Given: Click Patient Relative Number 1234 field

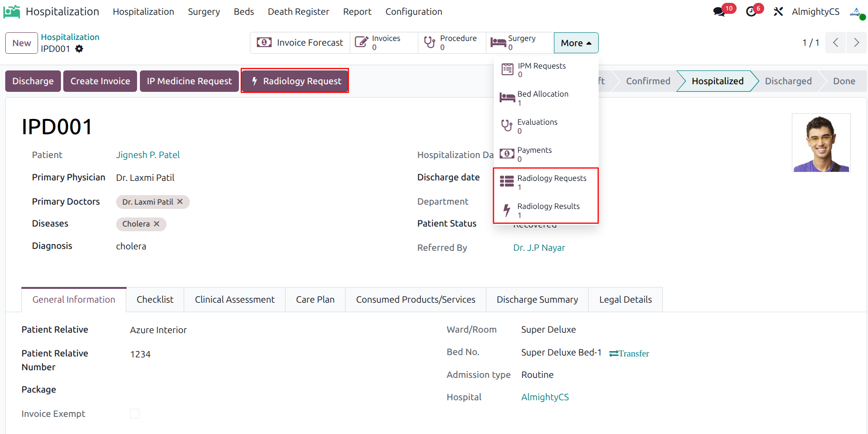Looking at the screenshot, I should click(x=140, y=354).
